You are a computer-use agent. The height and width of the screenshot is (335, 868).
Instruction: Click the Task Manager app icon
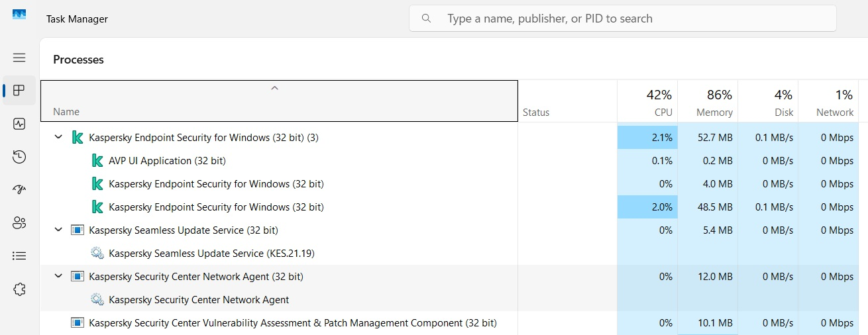[19, 15]
